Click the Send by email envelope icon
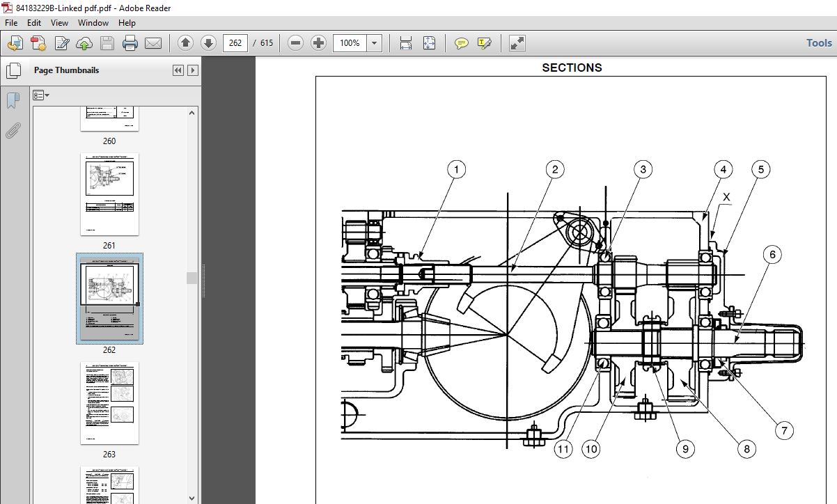This screenshot has height=504, width=837. click(153, 43)
